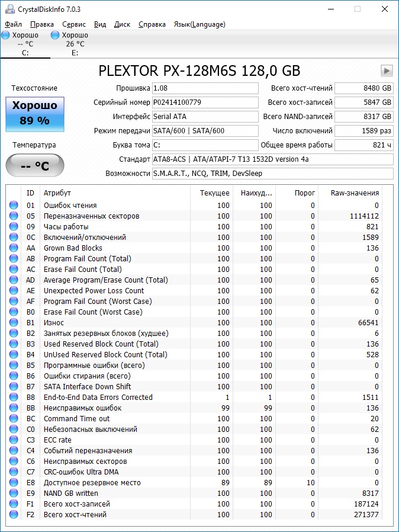Open the Правка menu
399x532 pixels.
pyautogui.click(x=41, y=24)
